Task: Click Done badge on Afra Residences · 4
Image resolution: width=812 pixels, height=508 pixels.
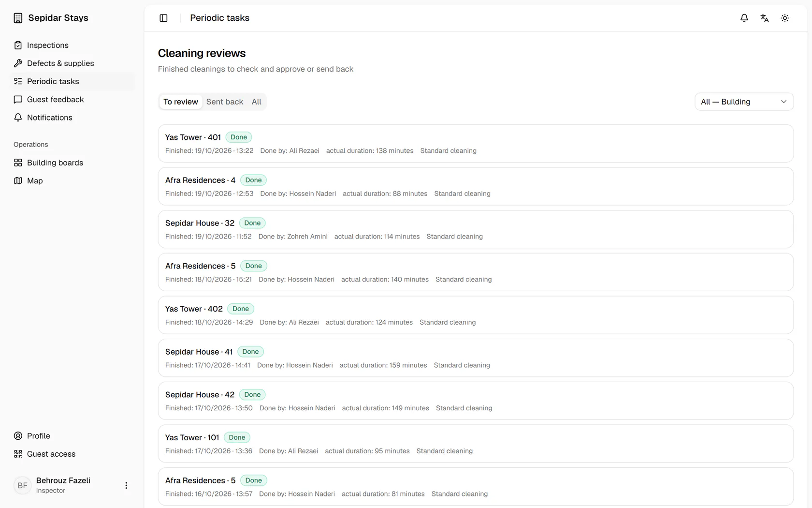Action: coord(253,180)
